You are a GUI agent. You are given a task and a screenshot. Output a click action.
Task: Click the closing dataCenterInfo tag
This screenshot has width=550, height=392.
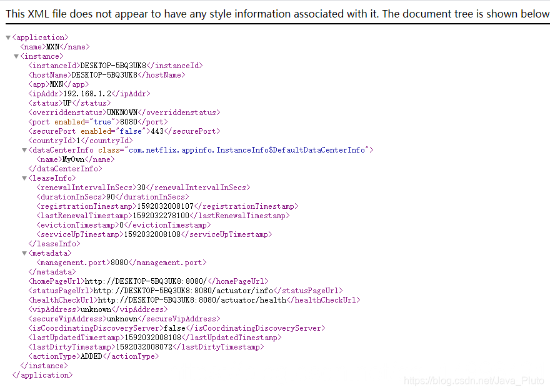tap(65, 169)
